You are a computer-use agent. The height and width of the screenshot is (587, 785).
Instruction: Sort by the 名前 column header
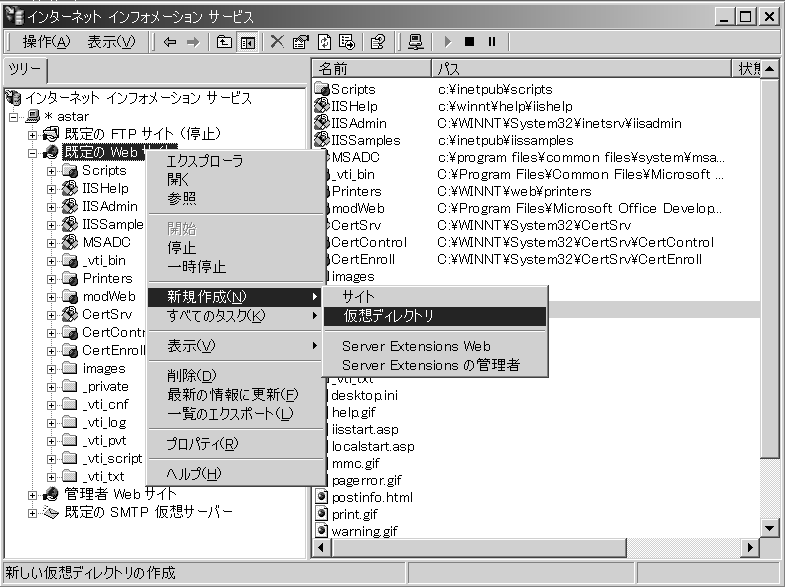click(x=371, y=69)
